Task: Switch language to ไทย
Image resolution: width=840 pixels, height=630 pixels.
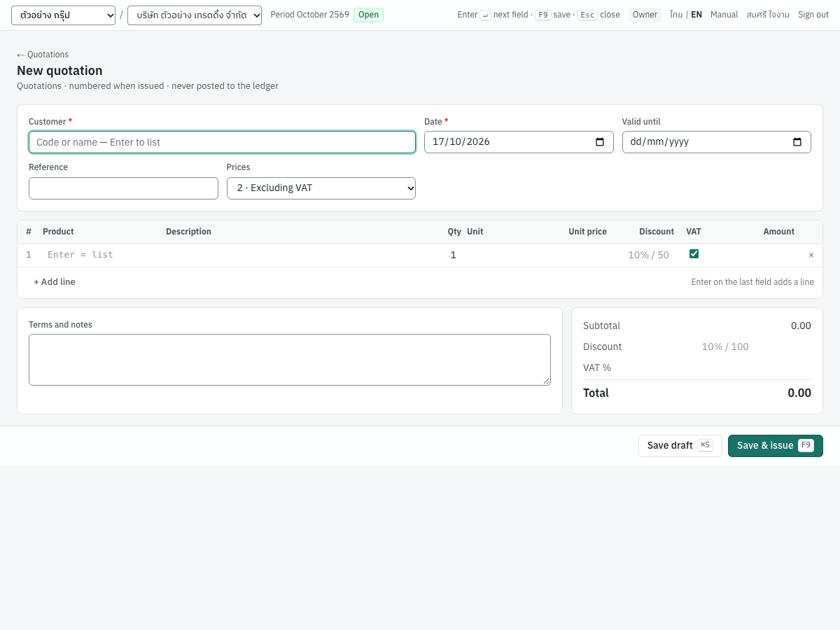Action: (676, 15)
